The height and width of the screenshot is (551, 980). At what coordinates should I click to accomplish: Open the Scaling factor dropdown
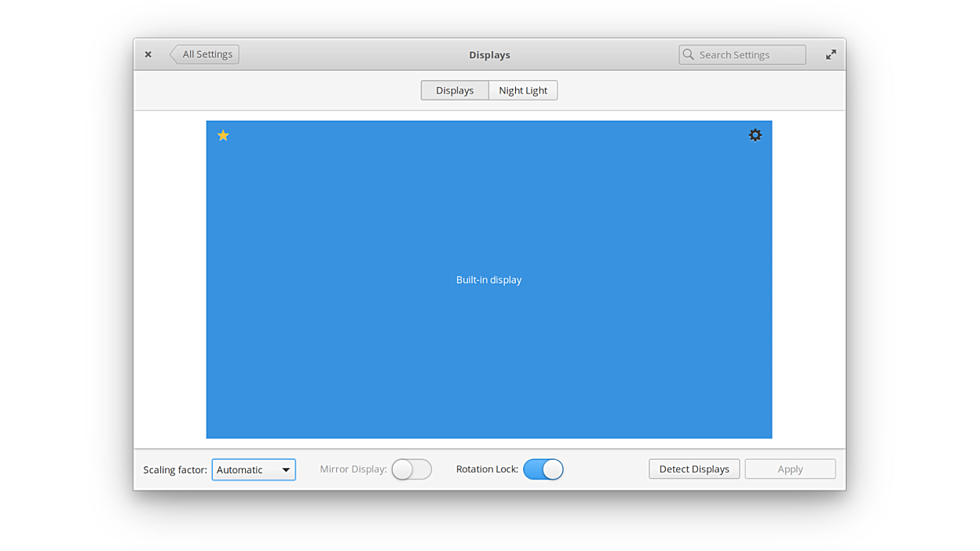click(x=253, y=469)
